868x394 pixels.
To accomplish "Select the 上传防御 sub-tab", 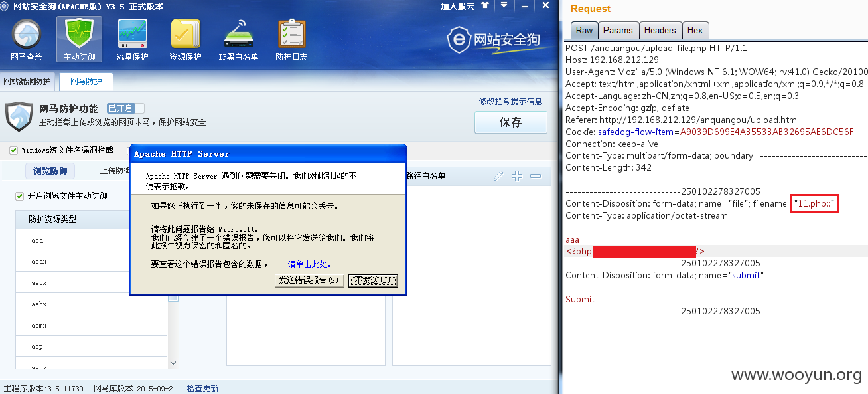I will [x=114, y=171].
